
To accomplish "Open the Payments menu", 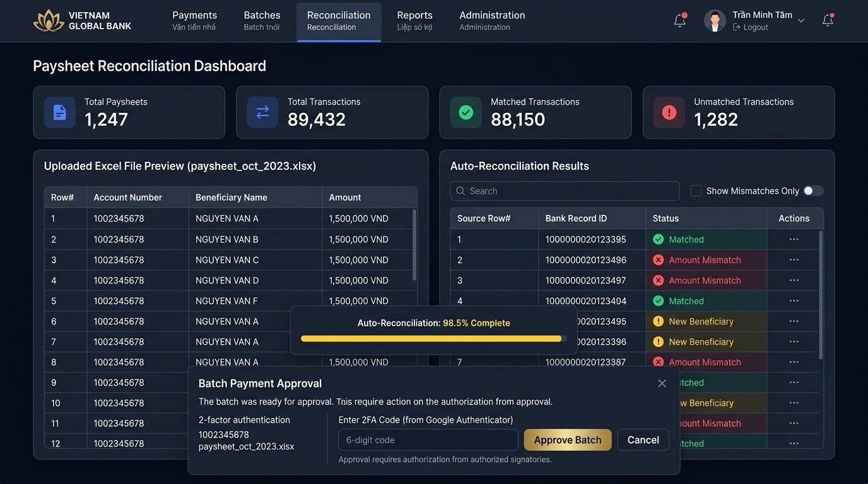I will click(x=194, y=21).
